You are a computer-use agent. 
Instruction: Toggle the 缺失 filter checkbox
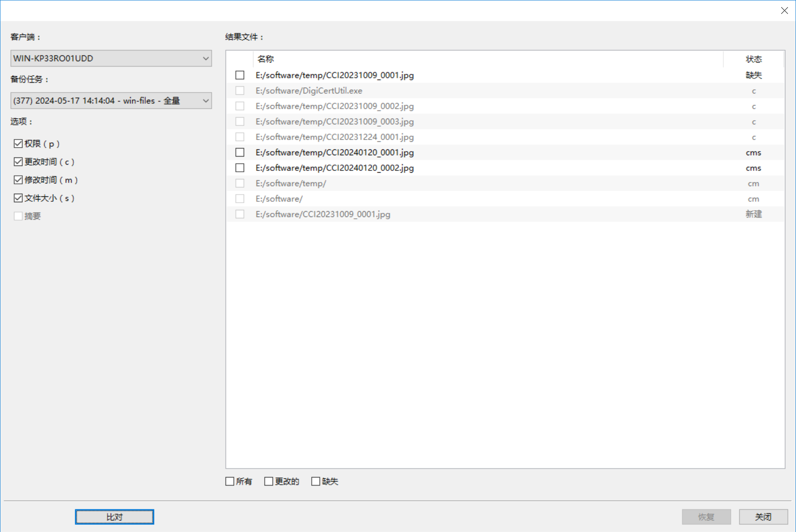tap(316, 481)
